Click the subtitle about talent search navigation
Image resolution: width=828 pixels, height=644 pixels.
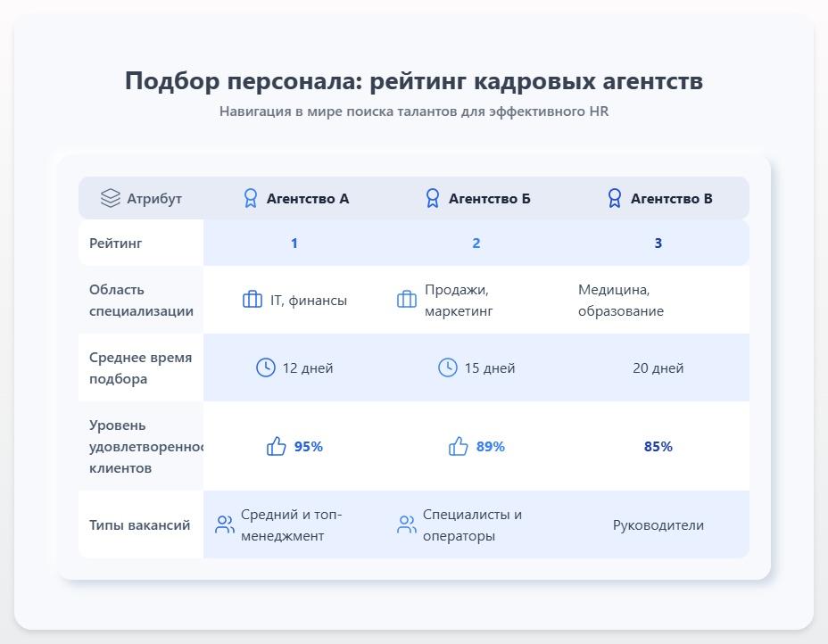coord(413,112)
